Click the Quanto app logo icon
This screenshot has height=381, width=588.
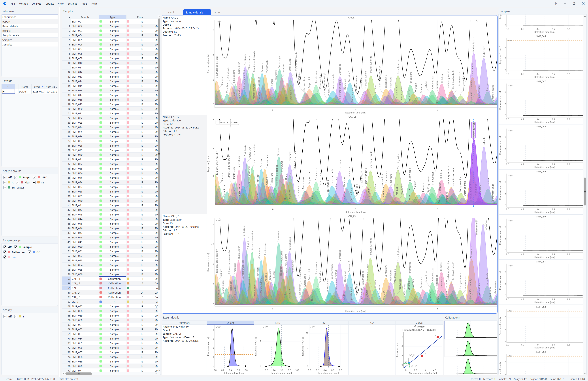point(5,4)
